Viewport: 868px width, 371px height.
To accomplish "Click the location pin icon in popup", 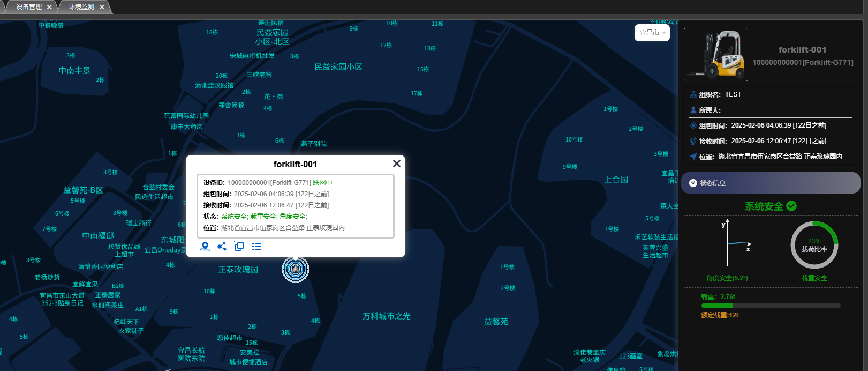I will click(x=205, y=247).
